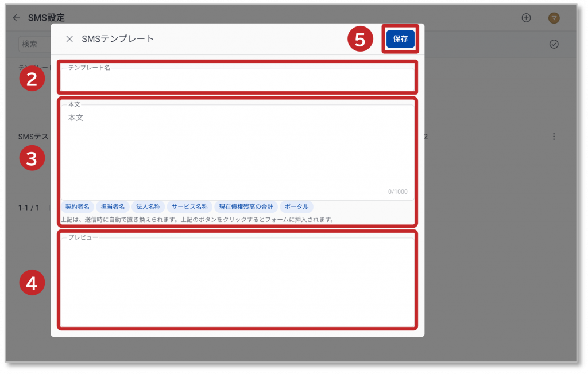Image resolution: width=588 pixels, height=374 pixels.
Task: Click the red number 5 marker
Action: click(359, 40)
